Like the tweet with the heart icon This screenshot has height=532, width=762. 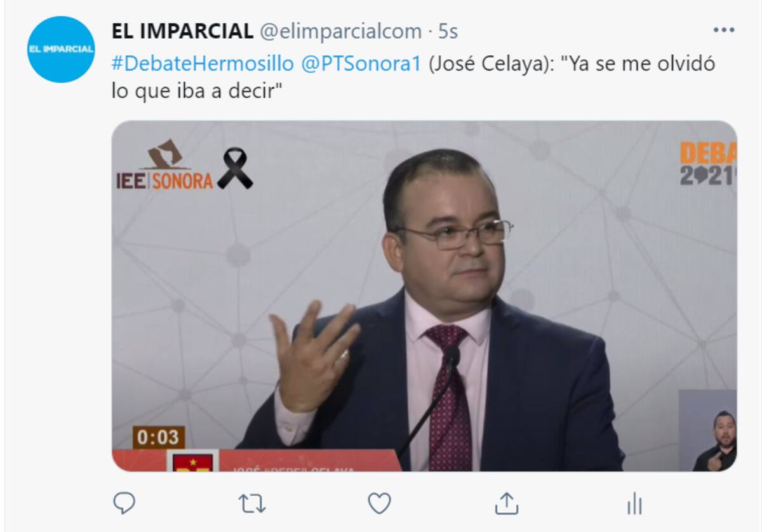tap(379, 504)
